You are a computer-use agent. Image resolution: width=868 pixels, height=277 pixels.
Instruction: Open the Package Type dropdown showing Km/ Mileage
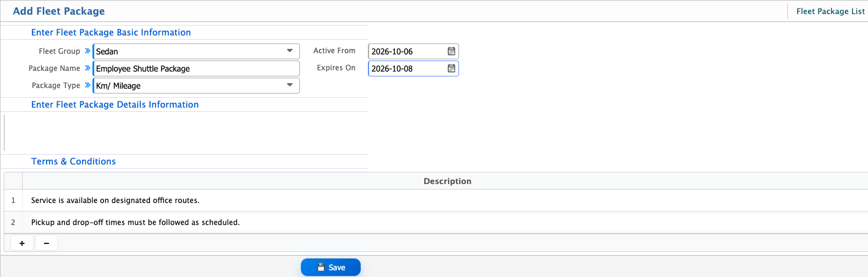pyautogui.click(x=196, y=86)
